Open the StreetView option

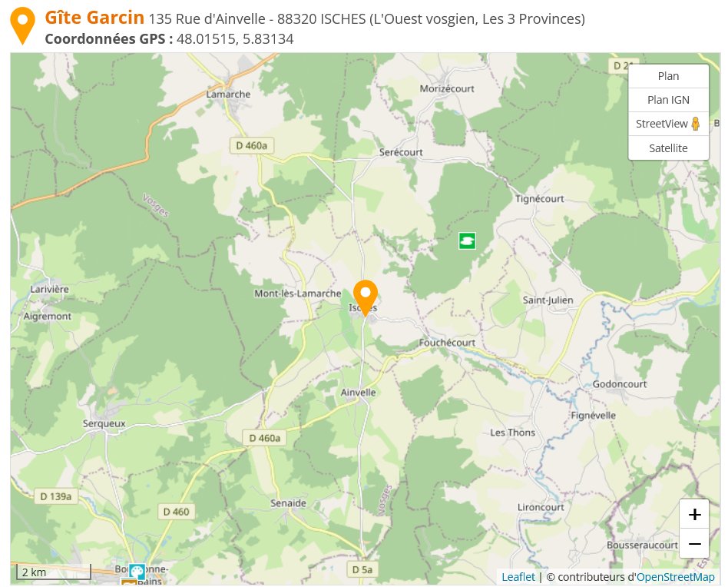click(668, 124)
